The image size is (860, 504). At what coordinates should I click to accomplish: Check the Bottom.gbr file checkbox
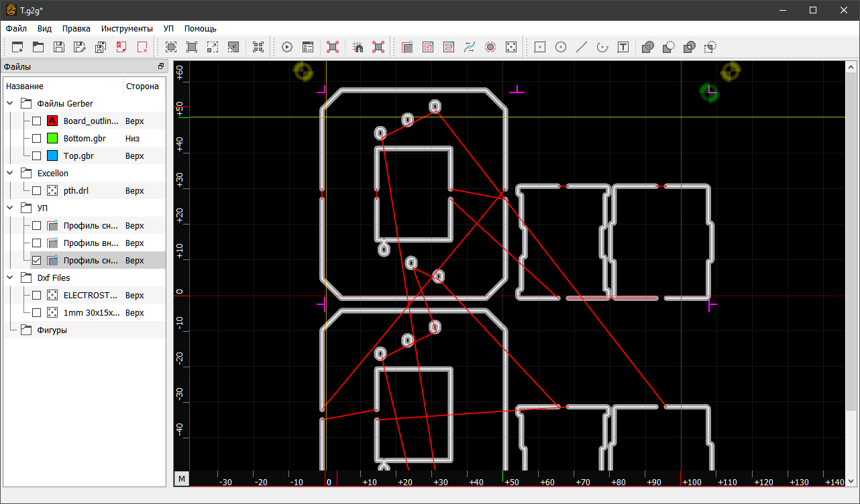37,139
